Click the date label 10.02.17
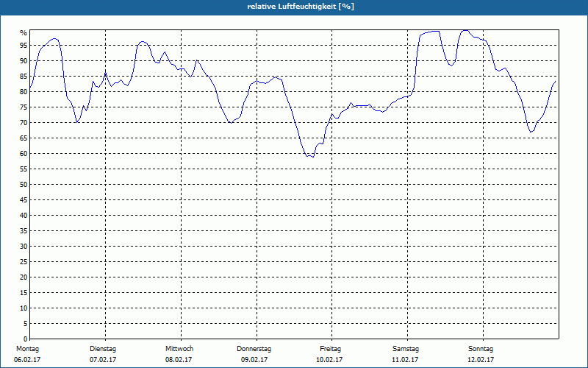The image size is (588, 368). pyautogui.click(x=329, y=360)
